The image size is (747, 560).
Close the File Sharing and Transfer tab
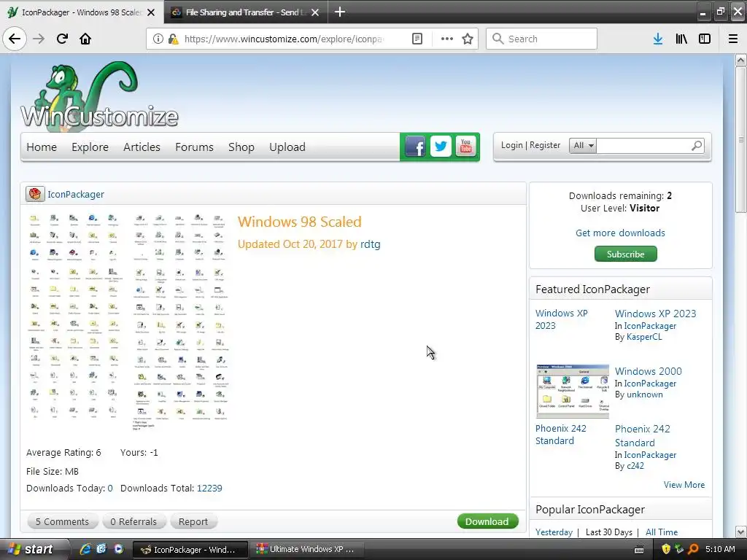(x=315, y=12)
